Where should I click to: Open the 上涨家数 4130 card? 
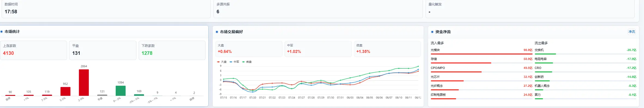point(33,50)
